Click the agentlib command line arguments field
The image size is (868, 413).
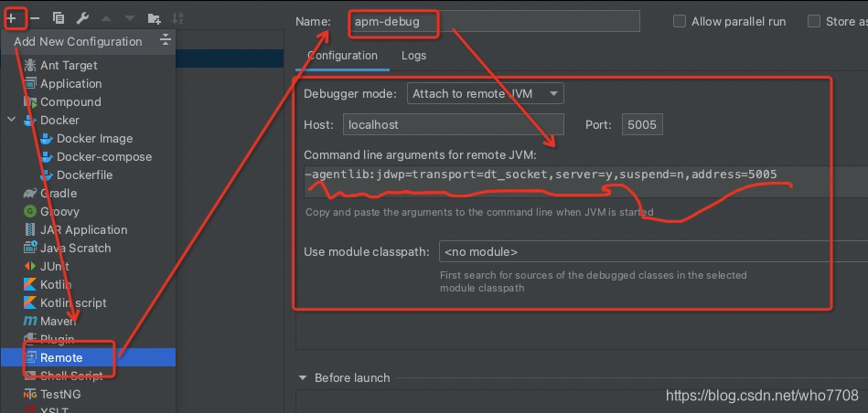click(585, 181)
